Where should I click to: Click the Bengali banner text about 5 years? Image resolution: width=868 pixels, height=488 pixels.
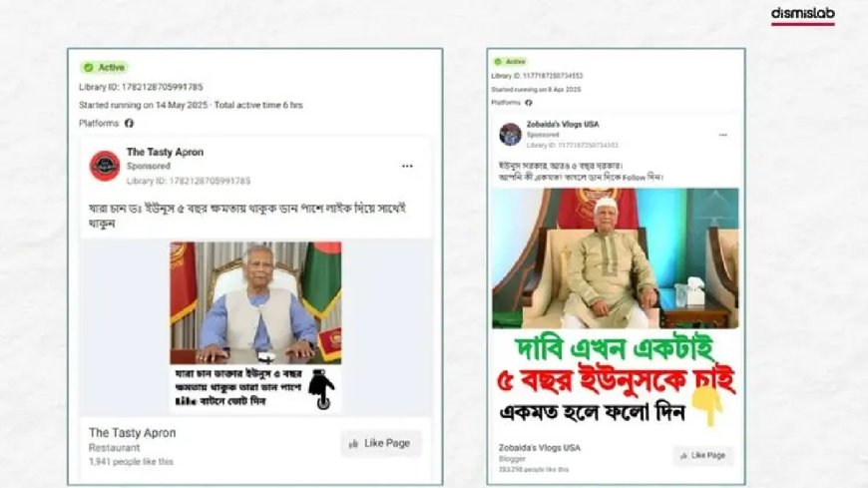tap(615, 382)
